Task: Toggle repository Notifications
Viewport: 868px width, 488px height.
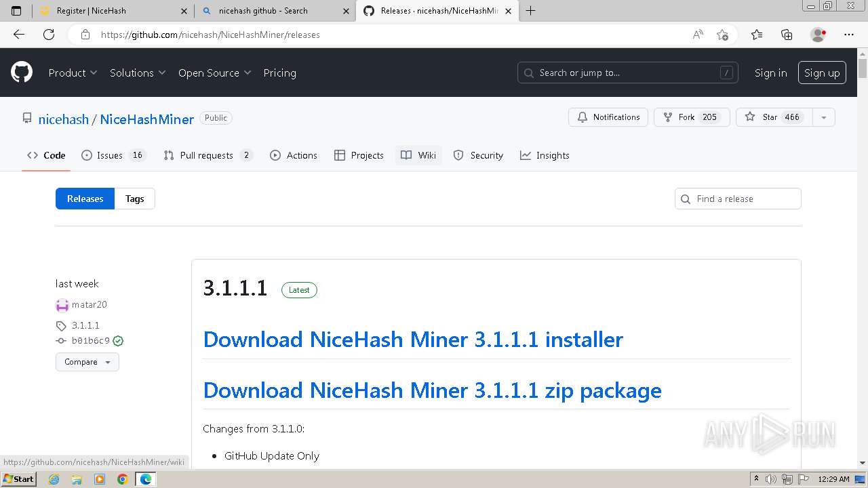Action: (x=608, y=117)
